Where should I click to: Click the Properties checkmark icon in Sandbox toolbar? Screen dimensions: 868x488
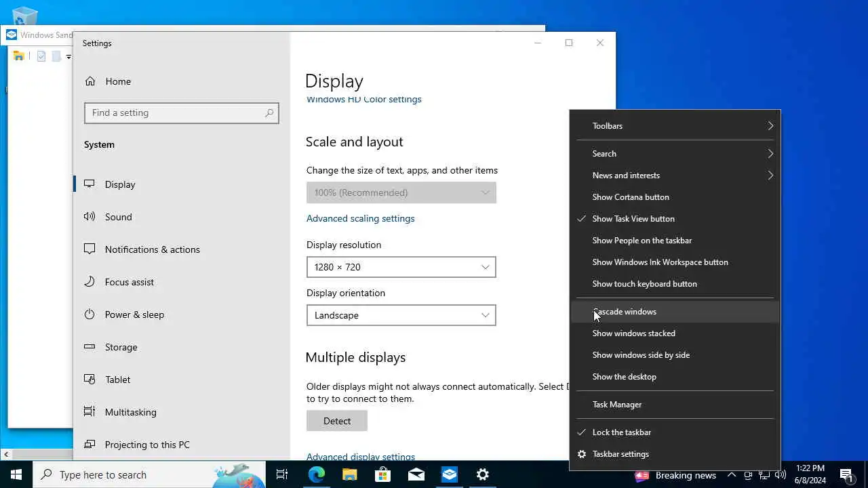click(41, 56)
